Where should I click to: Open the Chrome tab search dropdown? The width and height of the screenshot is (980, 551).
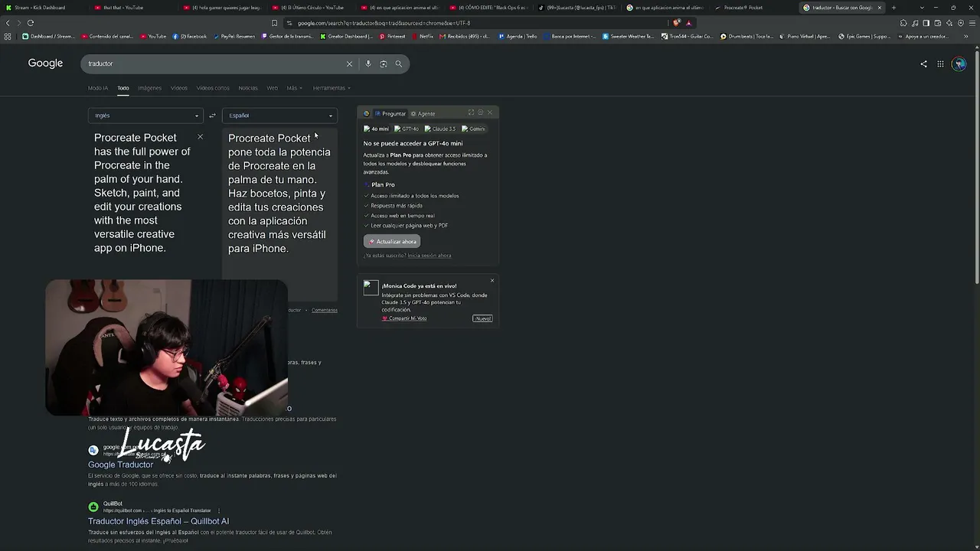click(x=923, y=8)
